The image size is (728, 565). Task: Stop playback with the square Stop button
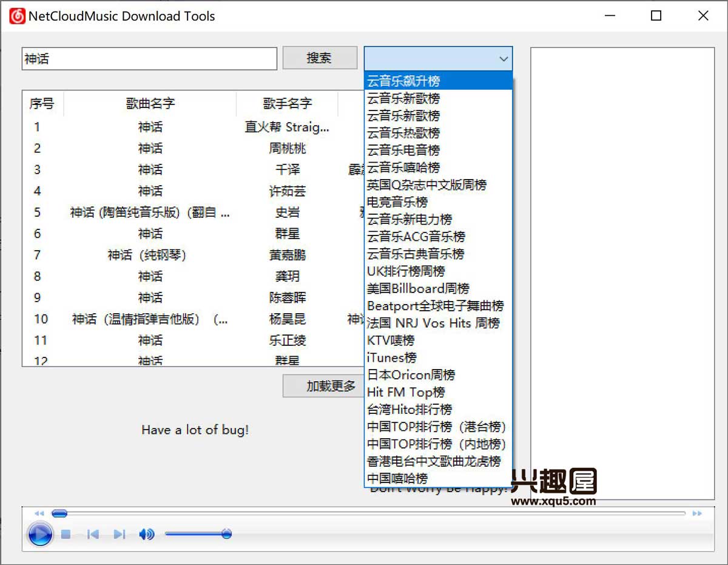click(66, 535)
